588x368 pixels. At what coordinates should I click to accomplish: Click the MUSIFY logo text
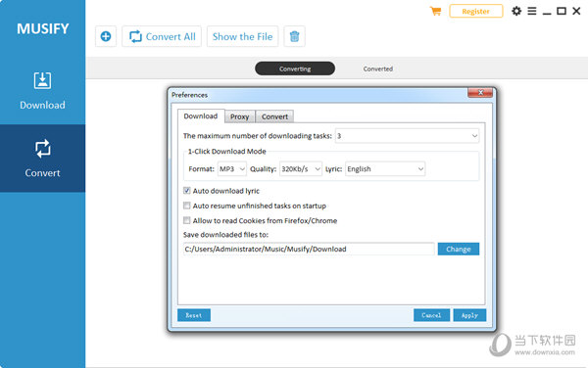point(43,28)
